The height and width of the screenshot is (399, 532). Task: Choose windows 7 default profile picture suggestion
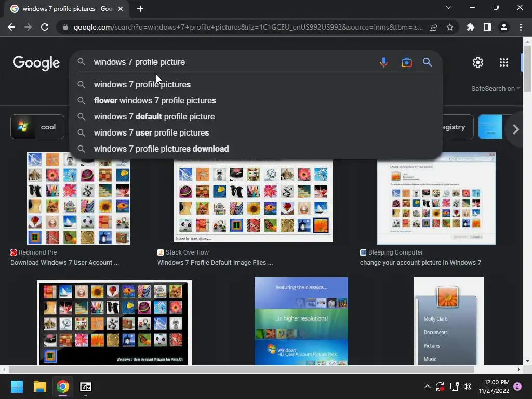coord(256,117)
